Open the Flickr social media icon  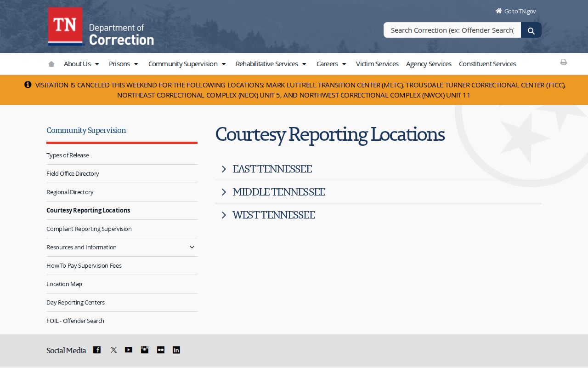(x=161, y=350)
